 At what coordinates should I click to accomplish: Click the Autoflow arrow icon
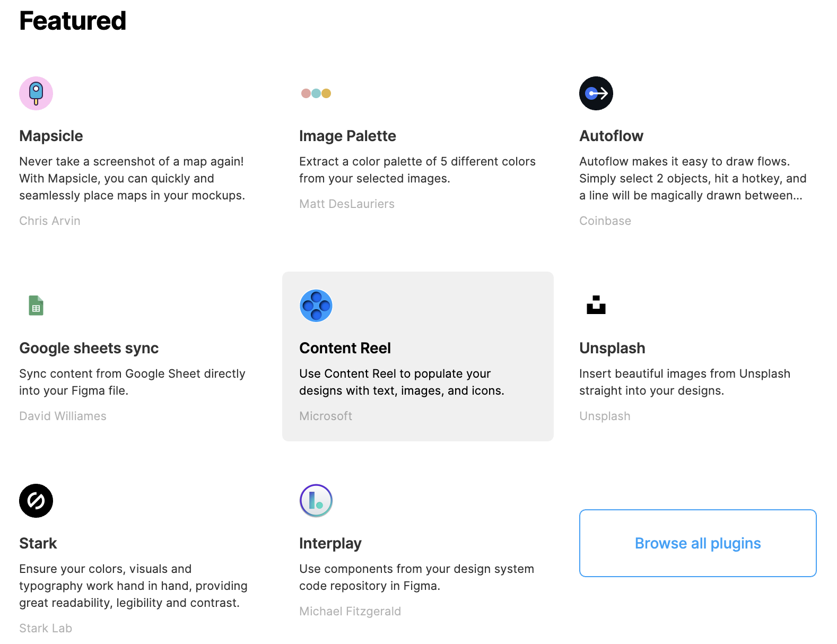coord(596,93)
